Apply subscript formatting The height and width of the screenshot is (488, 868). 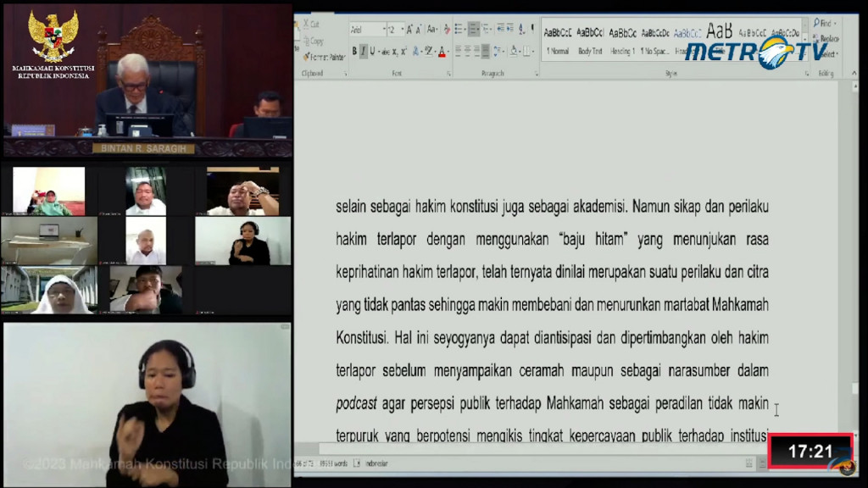tap(395, 52)
